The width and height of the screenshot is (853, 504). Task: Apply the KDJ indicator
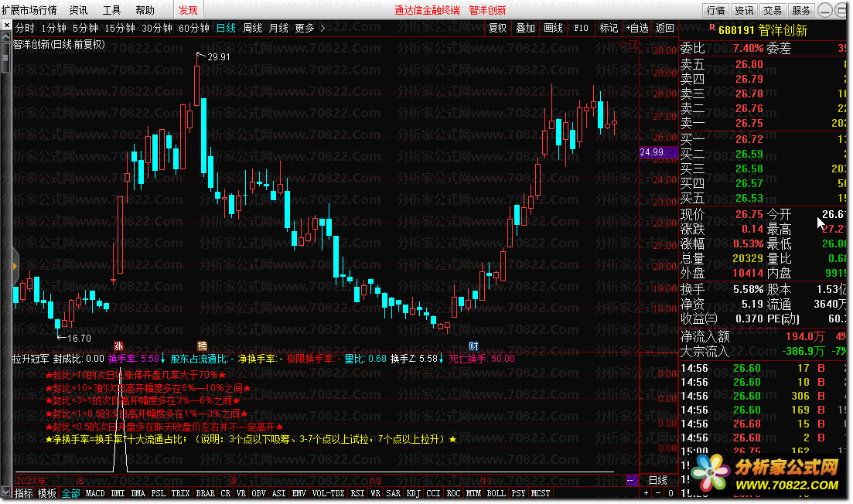pos(414,493)
